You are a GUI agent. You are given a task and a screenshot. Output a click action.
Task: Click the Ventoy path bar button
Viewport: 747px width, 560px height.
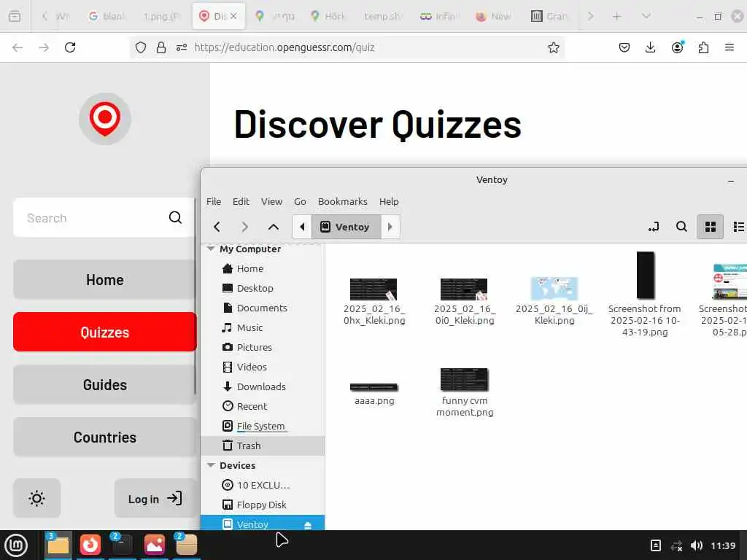click(x=347, y=227)
